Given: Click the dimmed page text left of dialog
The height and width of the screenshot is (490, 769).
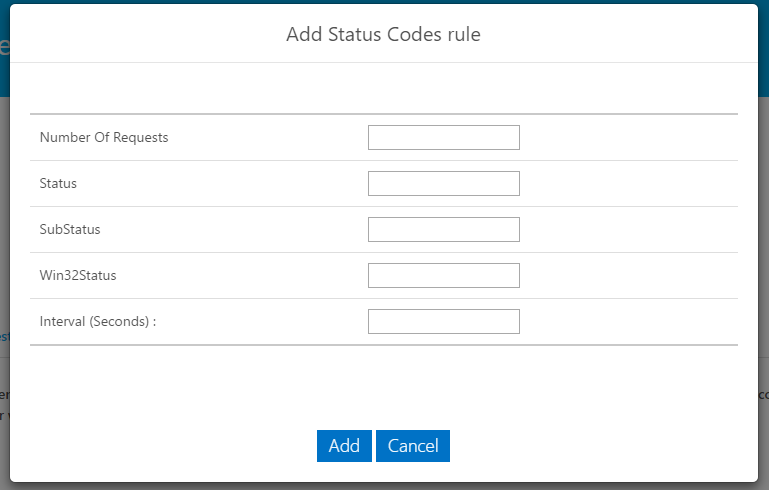Looking at the screenshot, I should point(4,393).
